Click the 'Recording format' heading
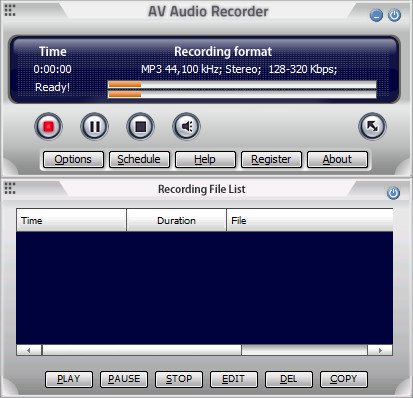Screen dimensions: 413x398 [223, 52]
